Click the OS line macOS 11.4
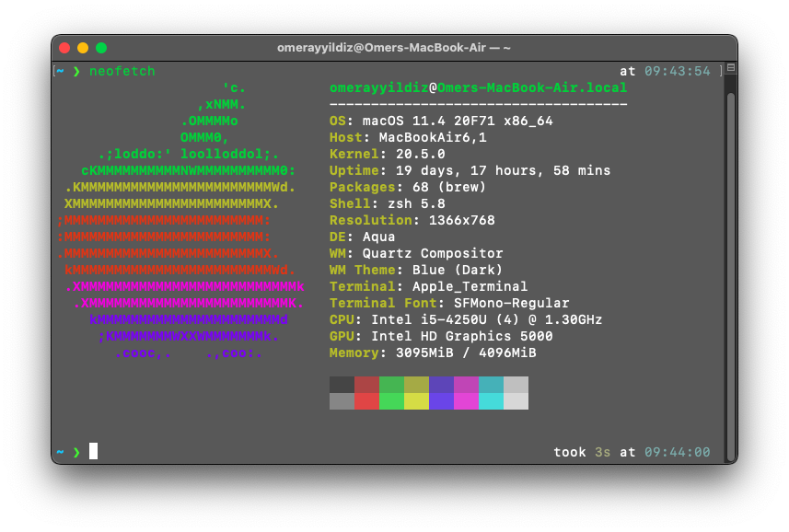This screenshot has width=789, height=532. click(x=441, y=121)
